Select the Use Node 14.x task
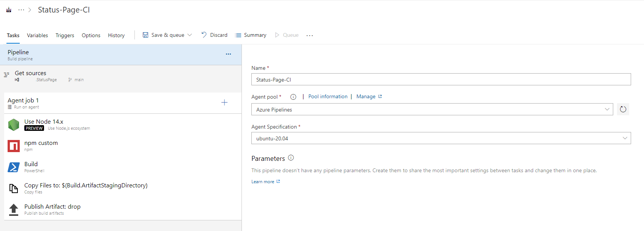This screenshot has width=644, height=231. (x=123, y=124)
